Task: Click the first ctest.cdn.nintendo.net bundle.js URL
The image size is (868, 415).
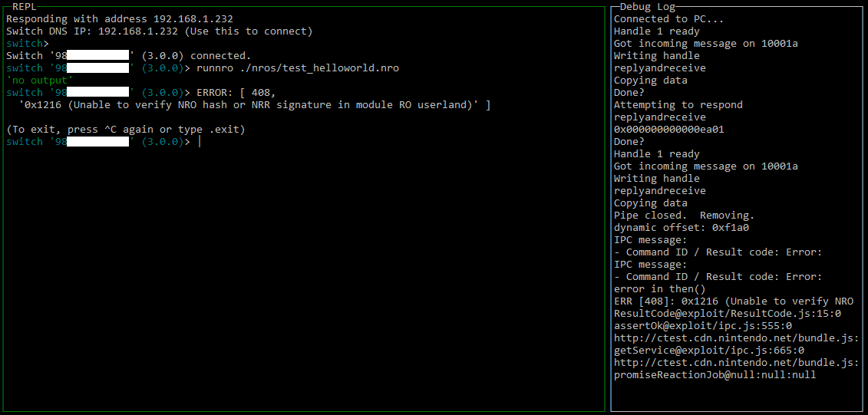Action: [x=736, y=338]
